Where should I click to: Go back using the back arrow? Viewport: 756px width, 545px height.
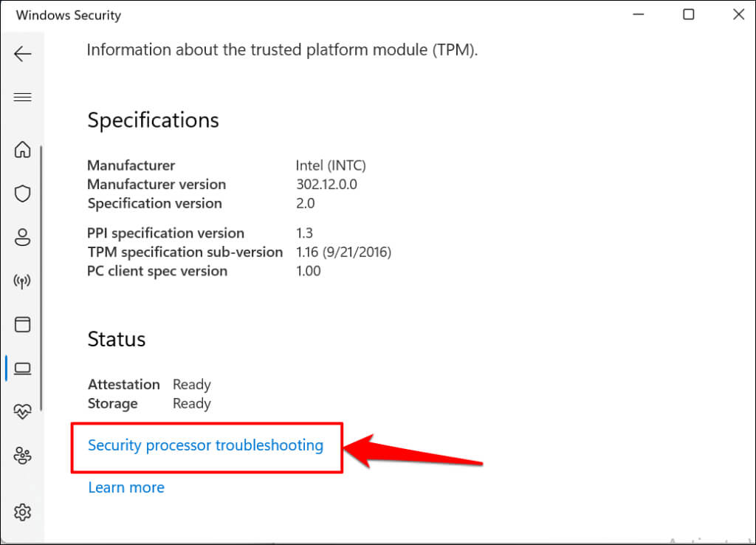23,54
